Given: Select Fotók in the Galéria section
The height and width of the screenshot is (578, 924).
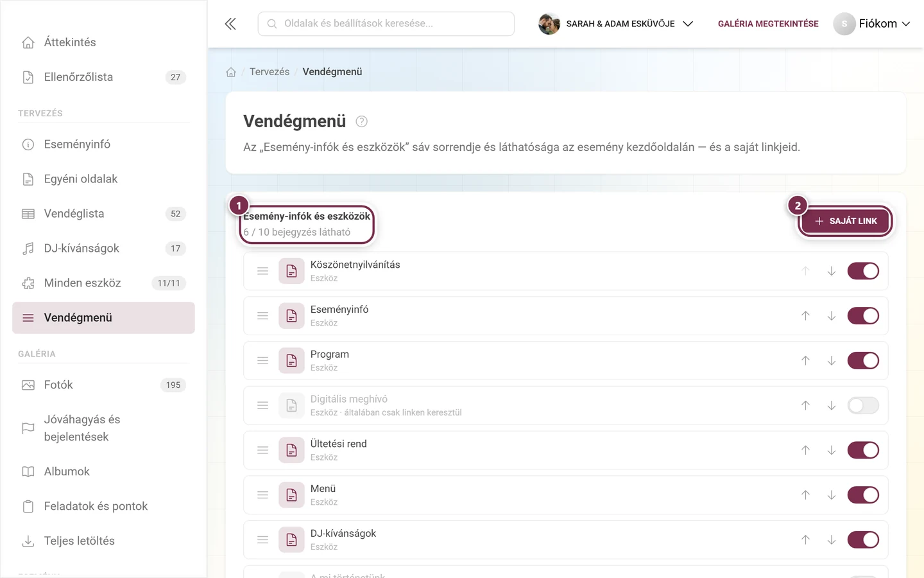Looking at the screenshot, I should [103, 385].
